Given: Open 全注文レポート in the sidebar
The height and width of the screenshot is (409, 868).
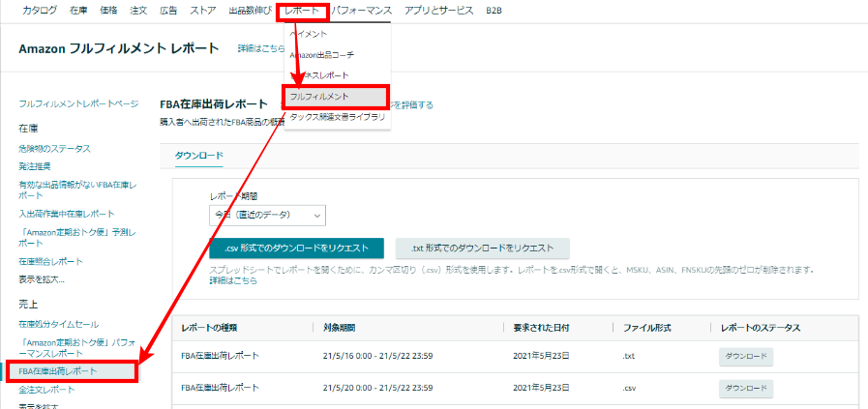Looking at the screenshot, I should click(45, 390).
